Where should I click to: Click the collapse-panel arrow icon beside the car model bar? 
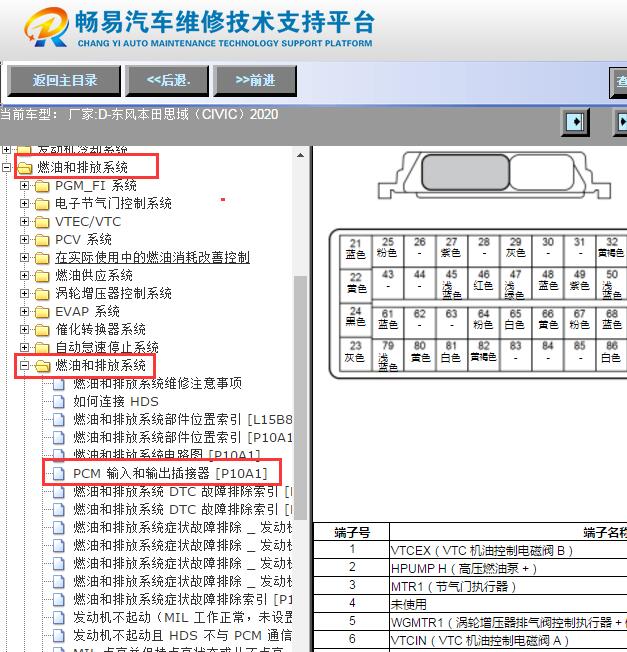click(x=575, y=122)
